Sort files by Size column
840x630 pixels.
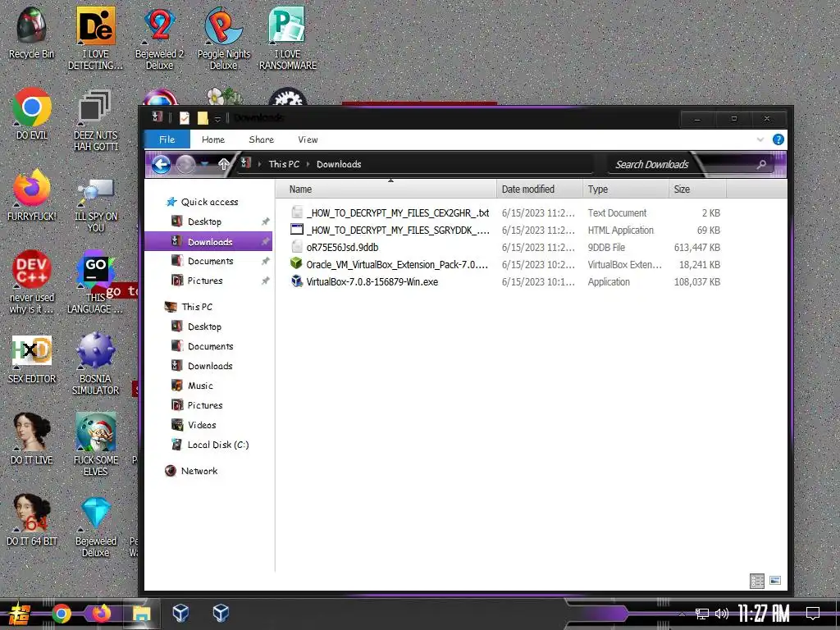pyautogui.click(x=697, y=189)
